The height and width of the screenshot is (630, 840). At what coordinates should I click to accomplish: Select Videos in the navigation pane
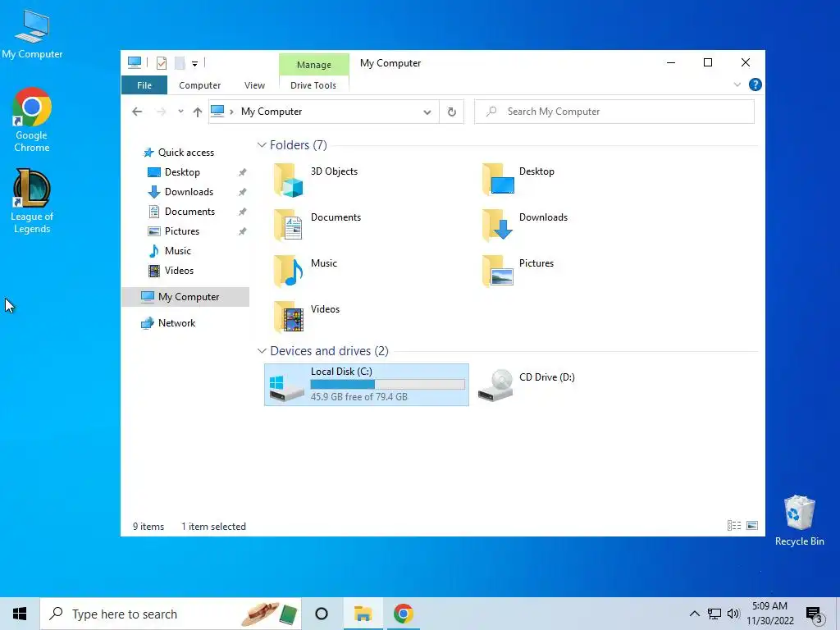[179, 271]
